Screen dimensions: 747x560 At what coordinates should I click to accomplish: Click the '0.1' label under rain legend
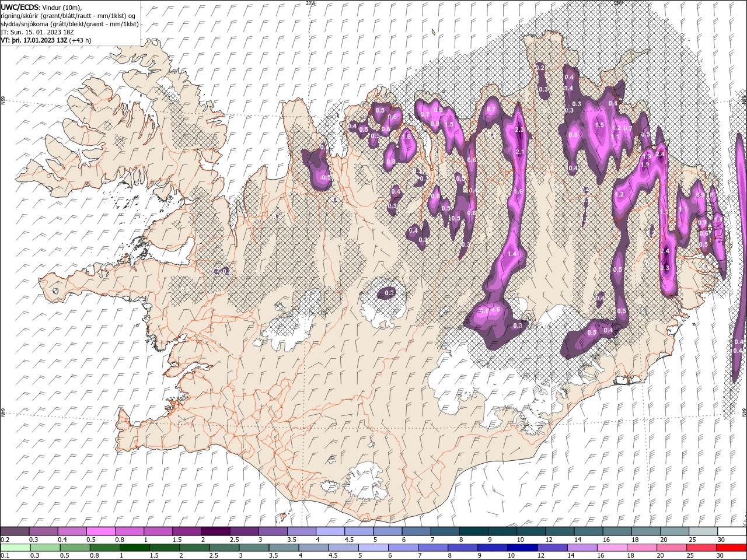click(x=4, y=556)
